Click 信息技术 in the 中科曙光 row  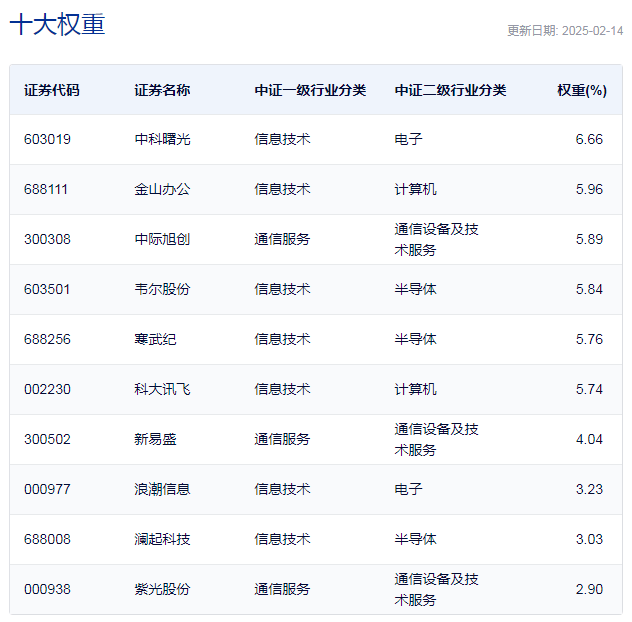(282, 139)
